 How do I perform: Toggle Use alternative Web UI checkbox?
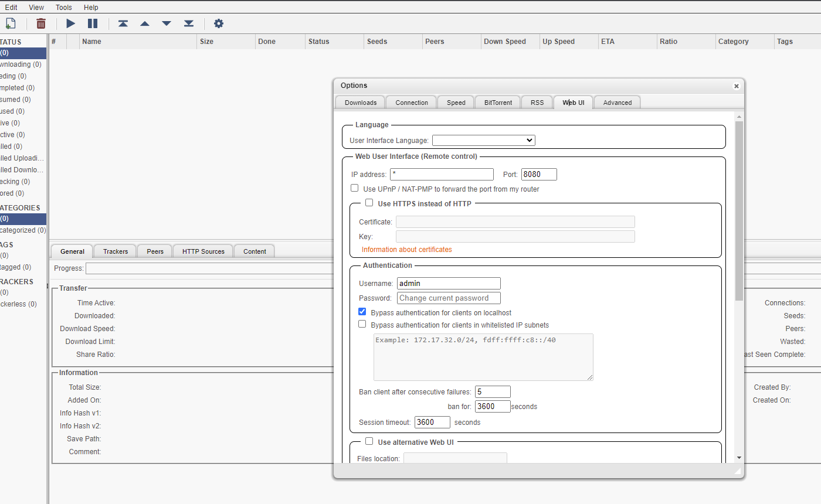(369, 441)
